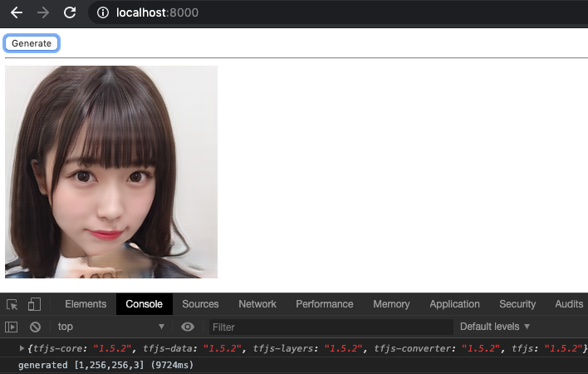Screen dimensions: 588x374
Task: Click the generated face image
Action: (x=111, y=172)
